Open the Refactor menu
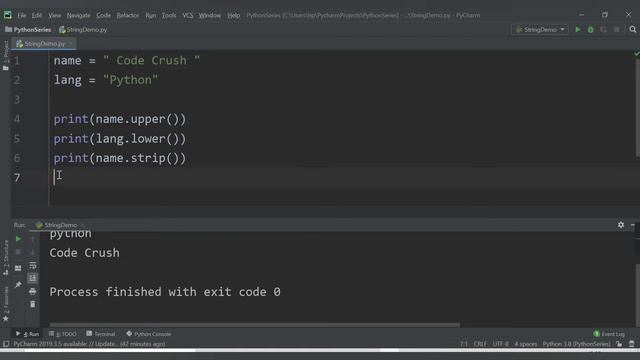640x360 pixels. [x=128, y=15]
